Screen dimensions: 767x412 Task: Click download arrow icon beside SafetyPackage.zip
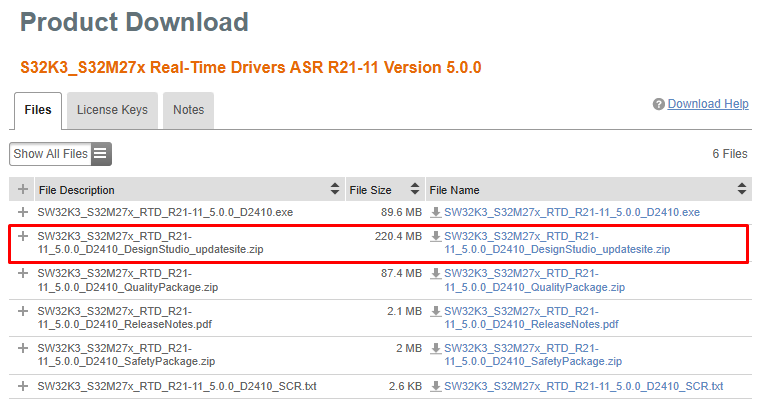[x=436, y=348]
